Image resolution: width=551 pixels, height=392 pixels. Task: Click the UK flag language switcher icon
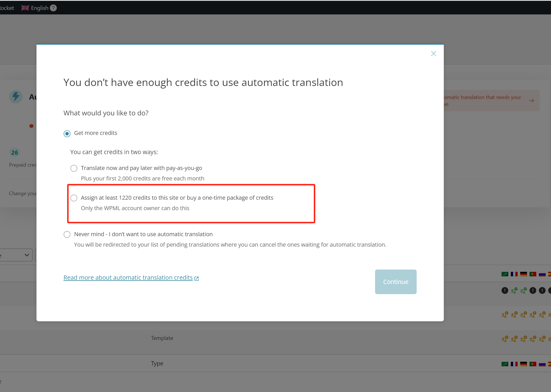coord(25,8)
